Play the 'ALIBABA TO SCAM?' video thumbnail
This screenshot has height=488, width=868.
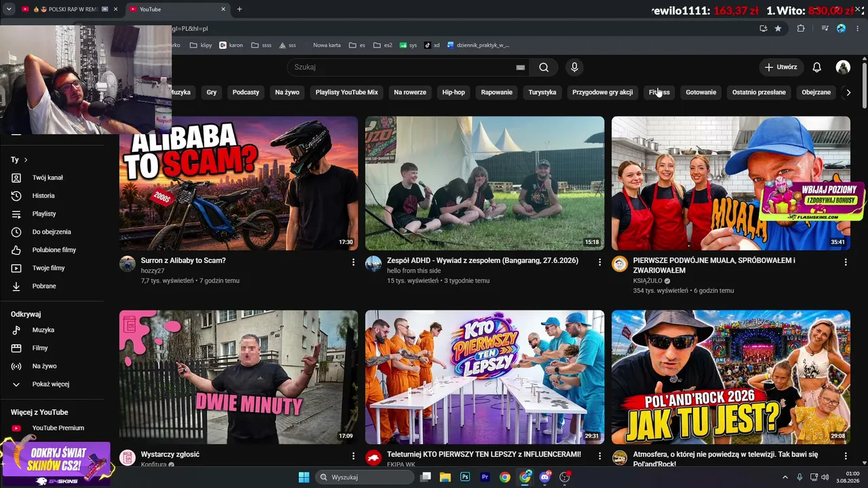coord(239,183)
